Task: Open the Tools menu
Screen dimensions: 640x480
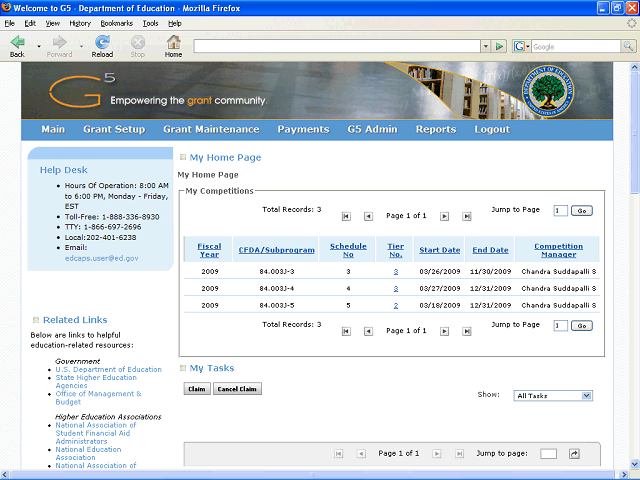Action: pyautogui.click(x=150, y=23)
